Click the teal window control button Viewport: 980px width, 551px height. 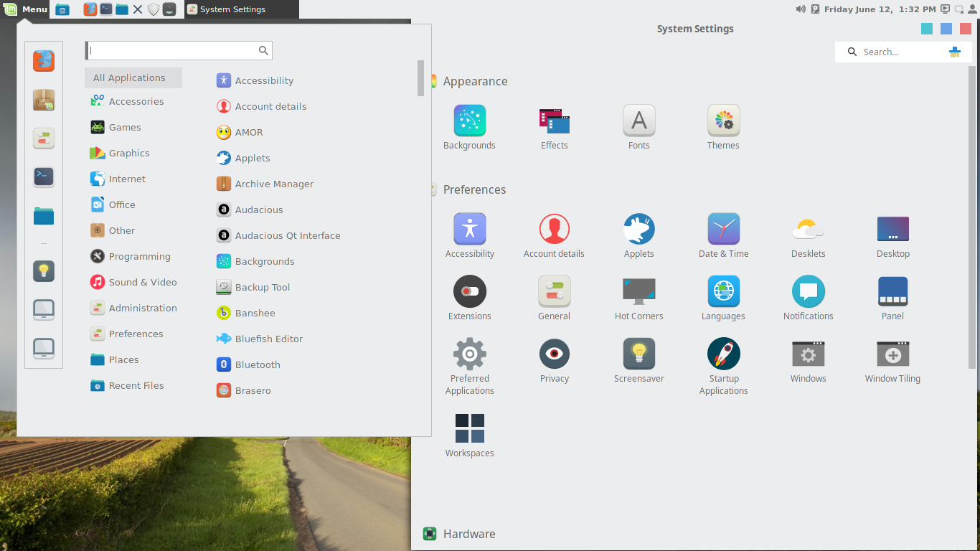[927, 29]
